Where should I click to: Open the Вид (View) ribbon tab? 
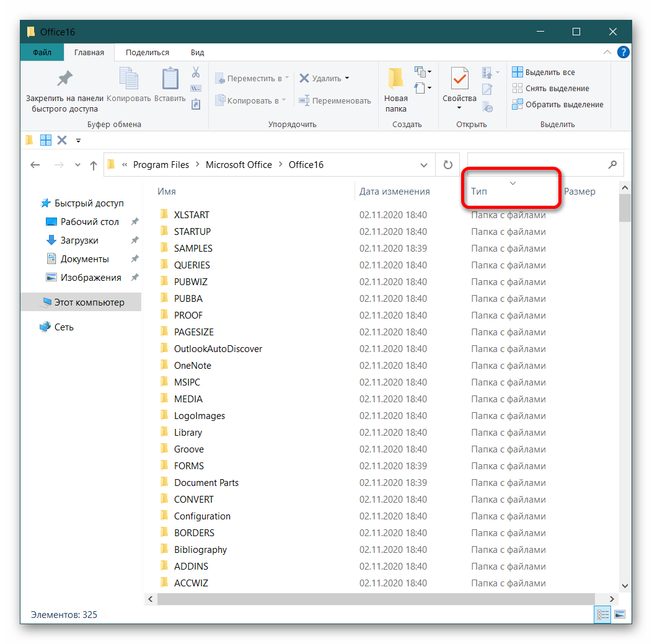[197, 53]
